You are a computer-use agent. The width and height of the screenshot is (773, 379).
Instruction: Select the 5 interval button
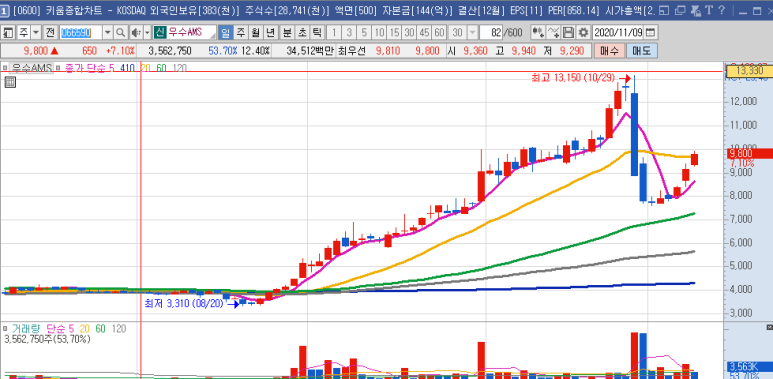364,33
